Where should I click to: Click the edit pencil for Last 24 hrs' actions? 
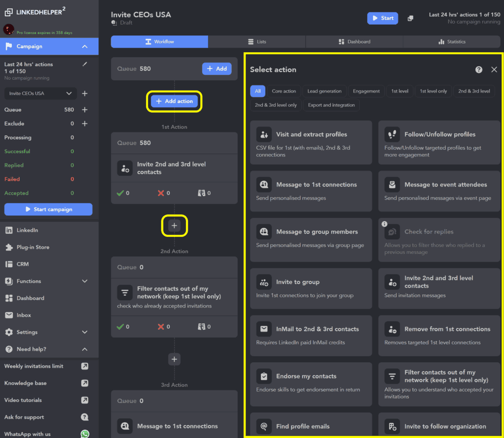[x=85, y=64]
